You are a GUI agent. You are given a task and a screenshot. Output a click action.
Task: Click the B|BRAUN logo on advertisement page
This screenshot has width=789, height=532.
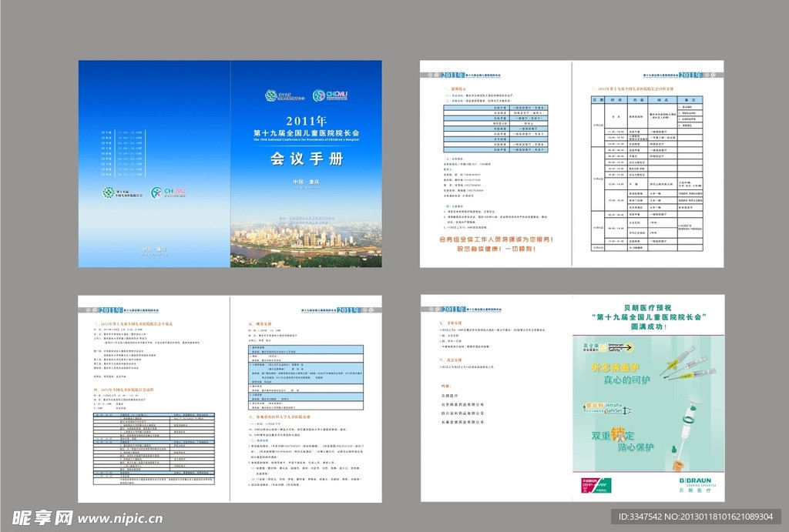tap(696, 482)
